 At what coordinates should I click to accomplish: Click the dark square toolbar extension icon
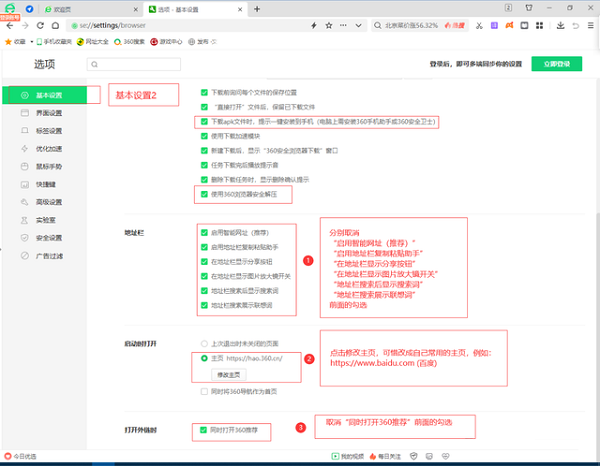(x=524, y=25)
